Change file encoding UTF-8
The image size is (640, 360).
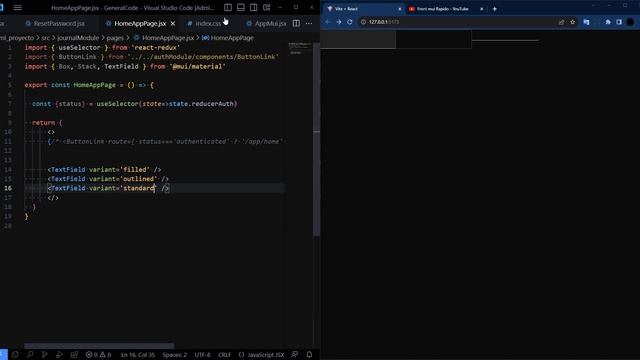click(202, 355)
